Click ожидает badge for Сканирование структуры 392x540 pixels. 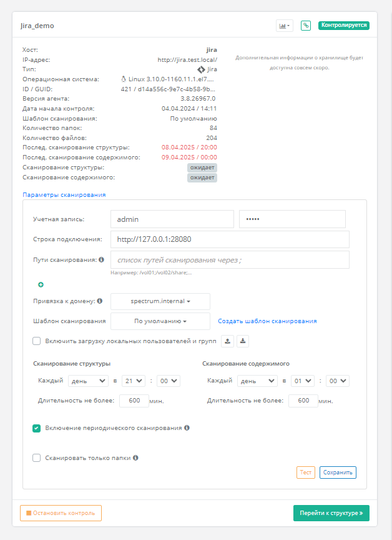pyautogui.click(x=202, y=167)
